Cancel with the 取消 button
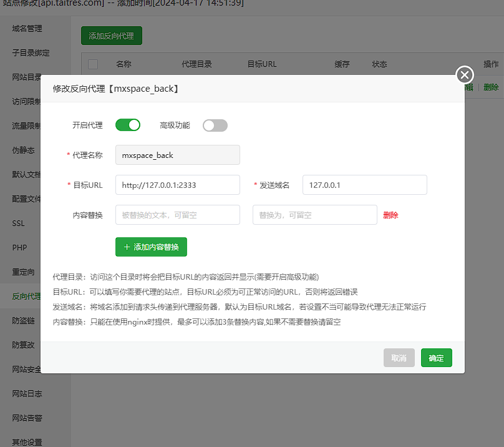Viewport: 504px width, 447px height. (399, 358)
